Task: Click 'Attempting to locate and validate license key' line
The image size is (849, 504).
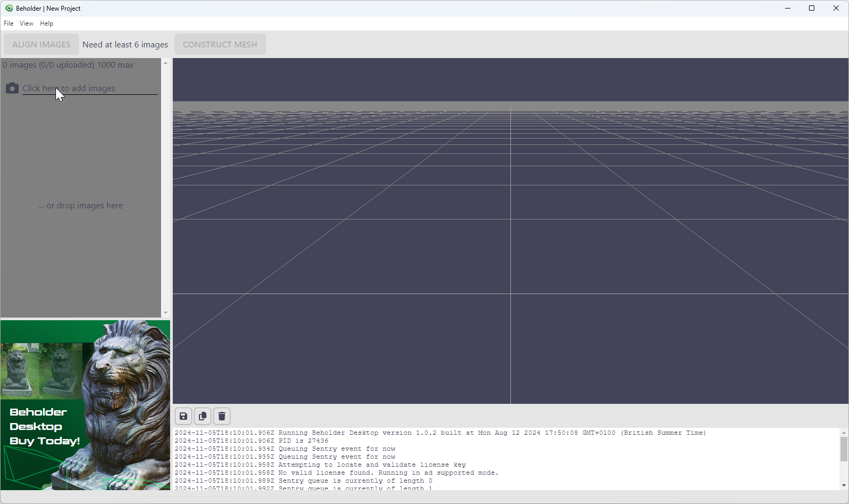Action: pyautogui.click(x=320, y=465)
